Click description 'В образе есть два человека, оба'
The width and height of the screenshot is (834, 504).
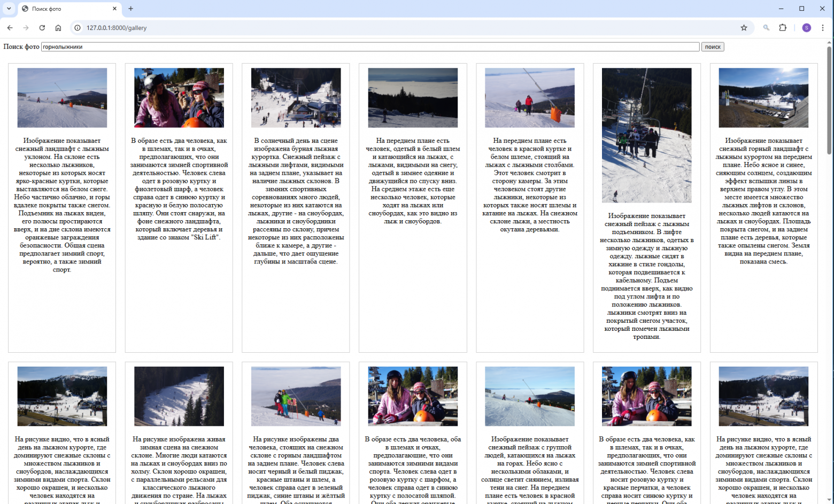coord(413,470)
